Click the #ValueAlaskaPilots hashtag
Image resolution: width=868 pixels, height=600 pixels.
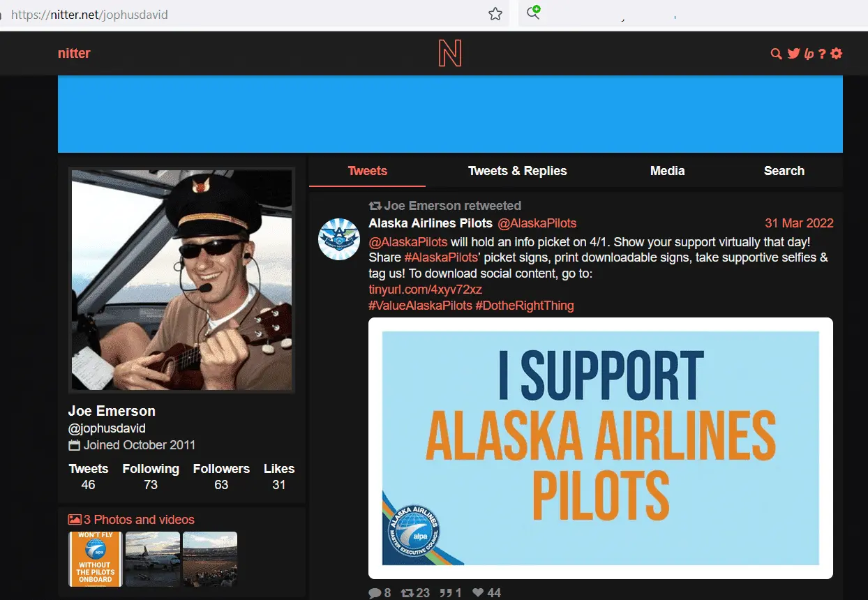pyautogui.click(x=420, y=306)
